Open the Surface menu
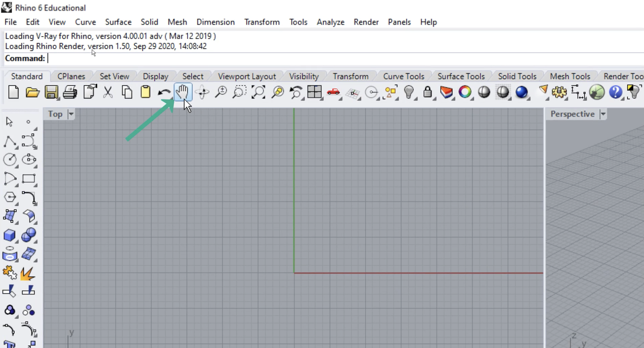 (118, 22)
